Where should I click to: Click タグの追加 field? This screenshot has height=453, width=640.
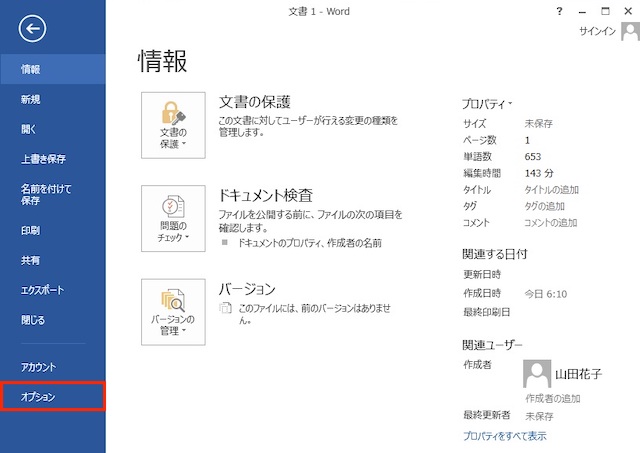click(x=544, y=206)
